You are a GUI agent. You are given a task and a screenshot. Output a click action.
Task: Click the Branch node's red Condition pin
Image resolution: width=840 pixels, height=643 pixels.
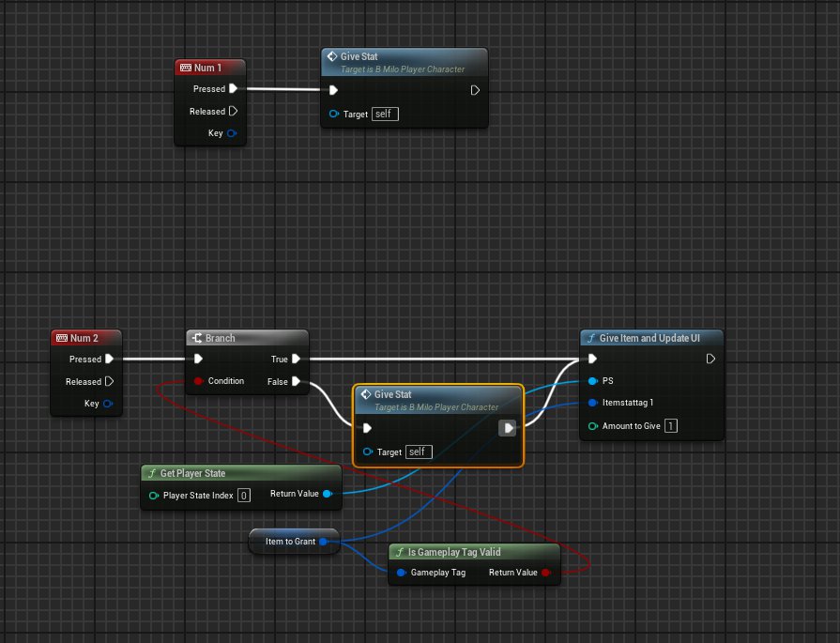pos(198,381)
